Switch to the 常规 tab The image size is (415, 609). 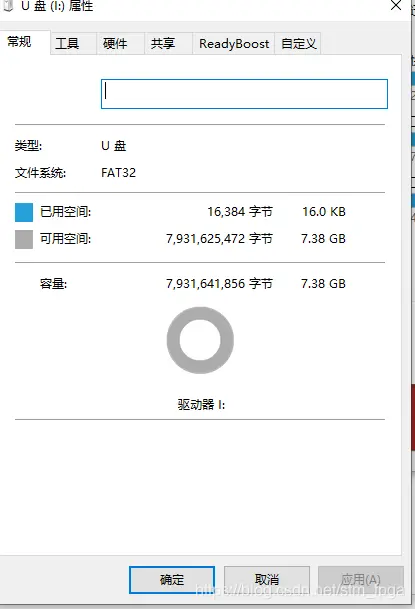coord(23,42)
